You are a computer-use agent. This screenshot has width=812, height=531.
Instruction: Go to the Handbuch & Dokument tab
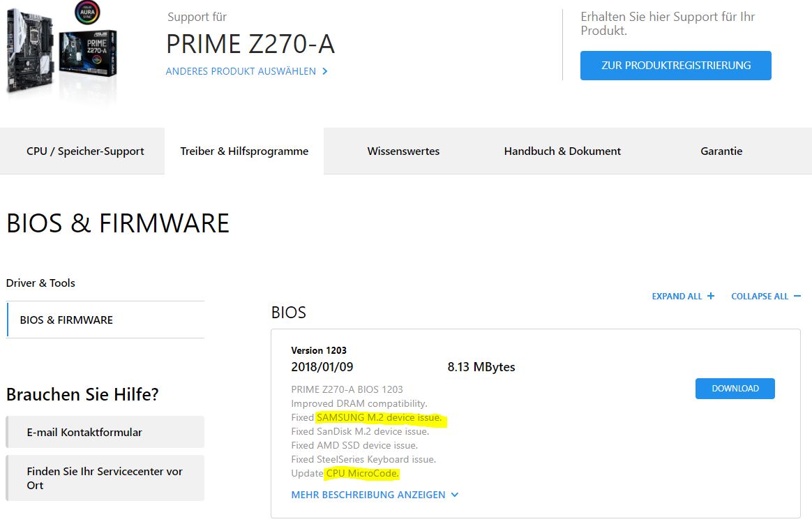point(562,151)
